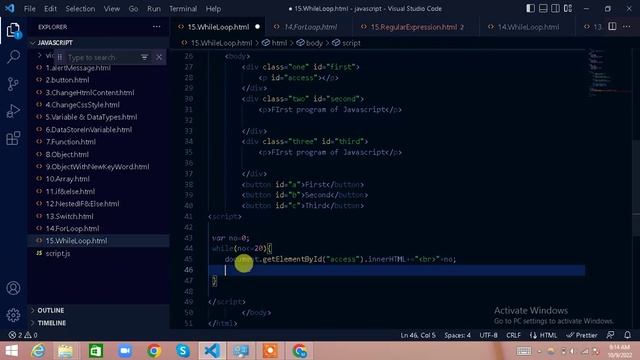This screenshot has width=640, height=360.
Task: Open the Run menu
Action: tap(154, 9)
